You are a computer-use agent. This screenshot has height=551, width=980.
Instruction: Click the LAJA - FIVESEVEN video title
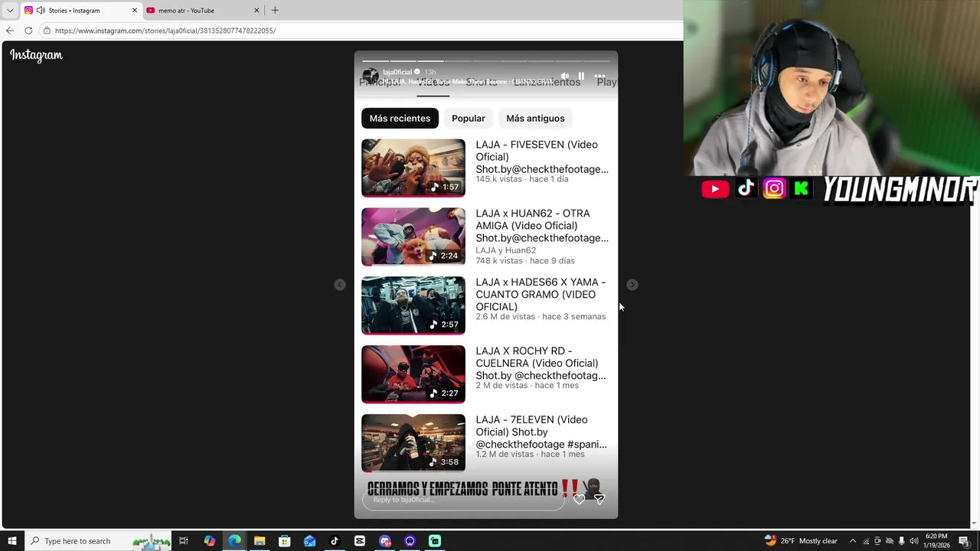coord(542,157)
